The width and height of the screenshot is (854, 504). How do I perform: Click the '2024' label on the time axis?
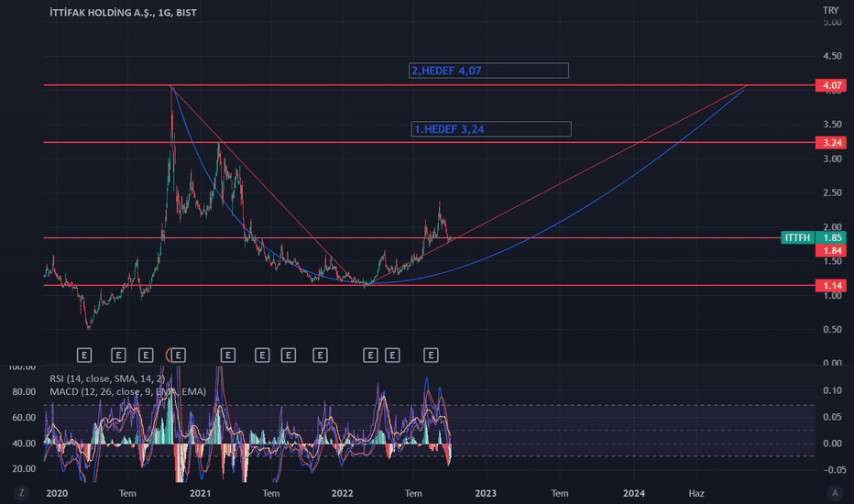coord(634,493)
